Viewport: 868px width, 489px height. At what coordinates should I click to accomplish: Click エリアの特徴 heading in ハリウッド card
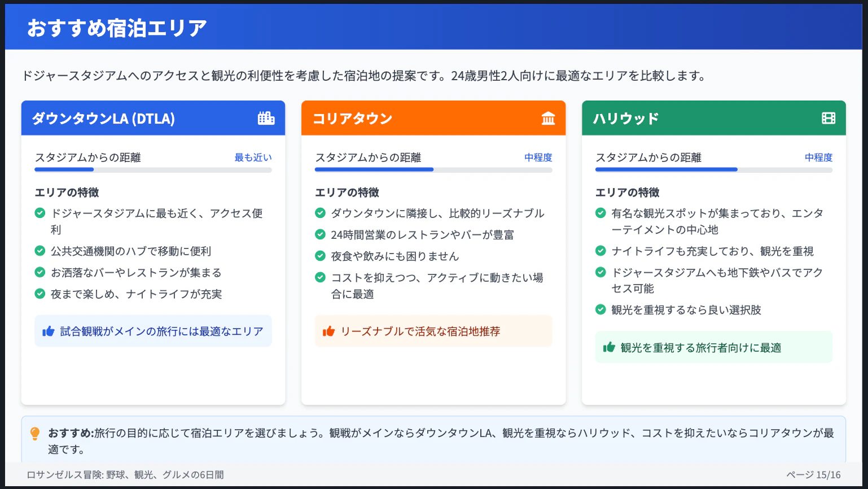[628, 193]
